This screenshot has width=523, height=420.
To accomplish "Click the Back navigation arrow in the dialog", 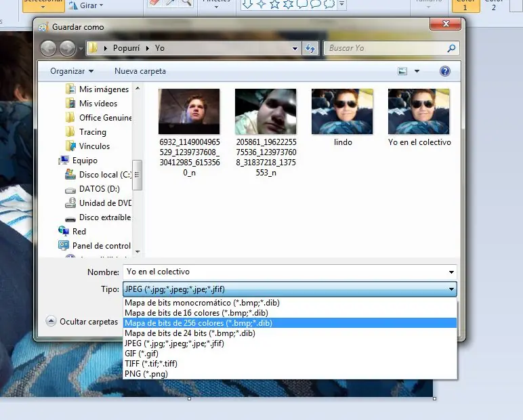I will tap(48, 48).
